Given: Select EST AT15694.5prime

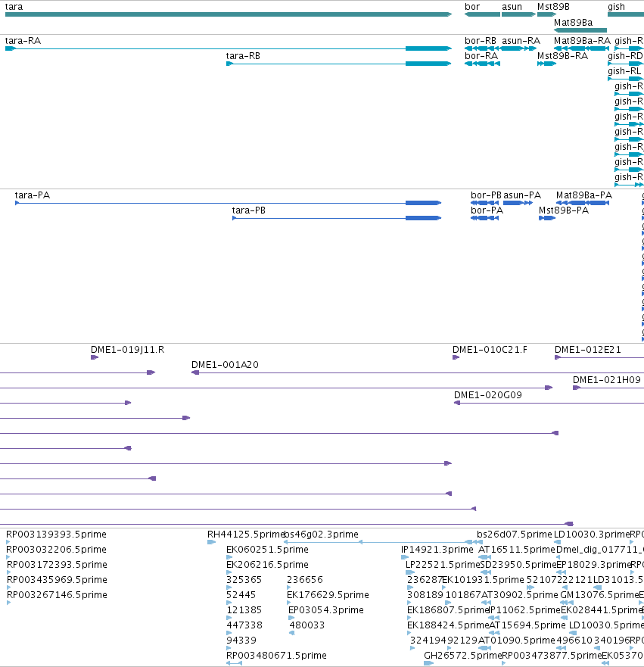Looking at the screenshot, I should pos(494,633).
